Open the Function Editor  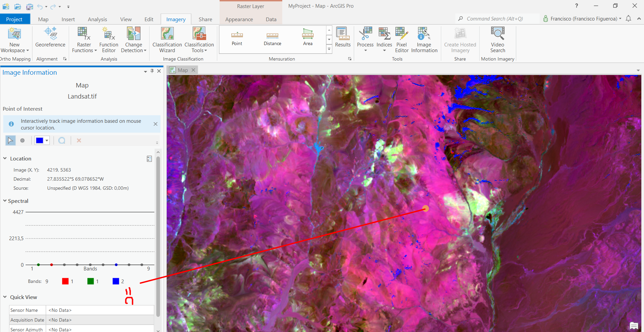tap(108, 39)
